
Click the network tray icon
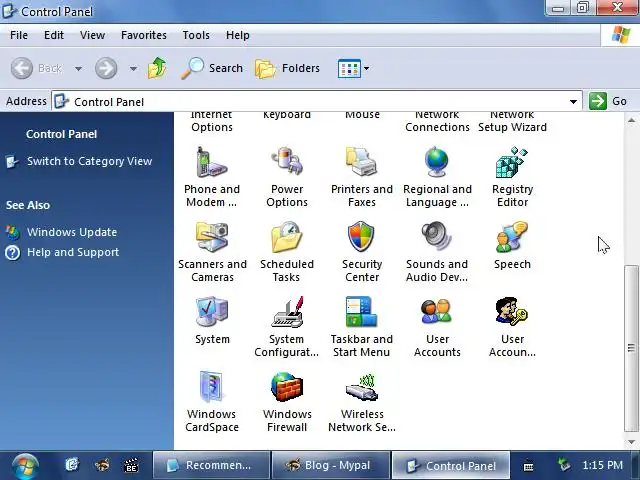click(x=564, y=464)
